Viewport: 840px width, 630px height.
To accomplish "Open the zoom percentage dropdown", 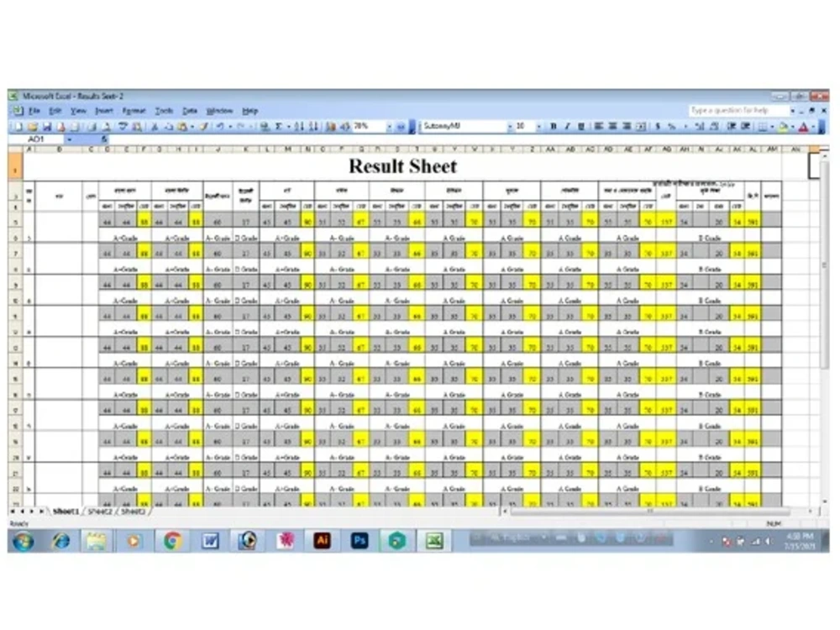I will coord(390,127).
